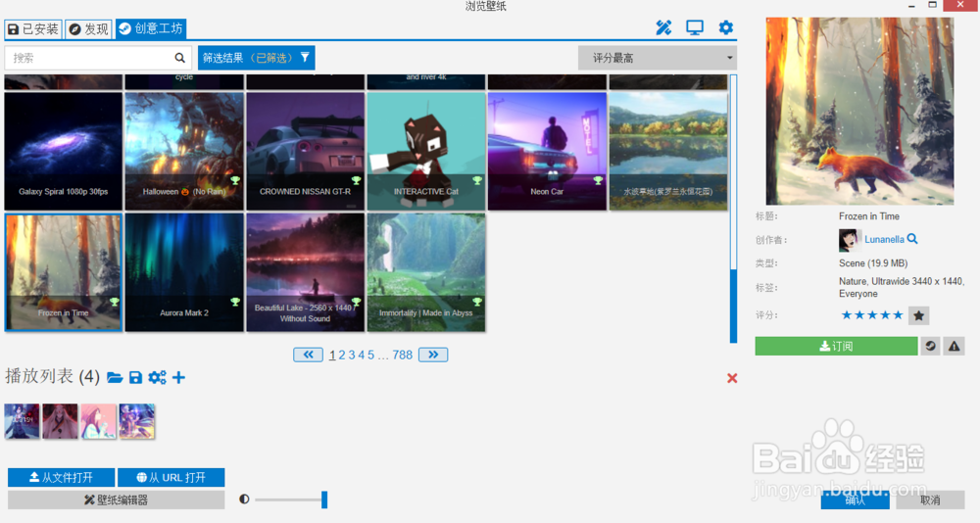Screen dimensions: 980x523
Task: Report wallpaper warning triangle icon
Action: 955,346
